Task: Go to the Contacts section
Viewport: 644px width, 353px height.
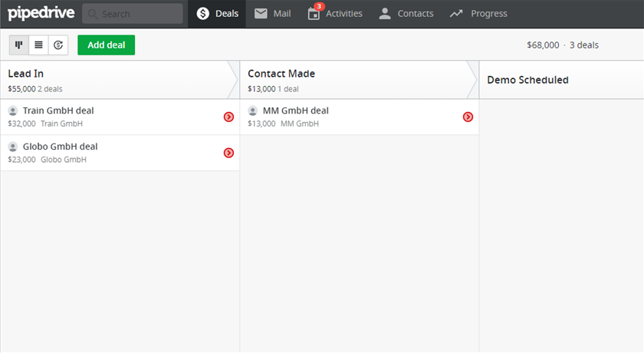Action: pos(406,14)
